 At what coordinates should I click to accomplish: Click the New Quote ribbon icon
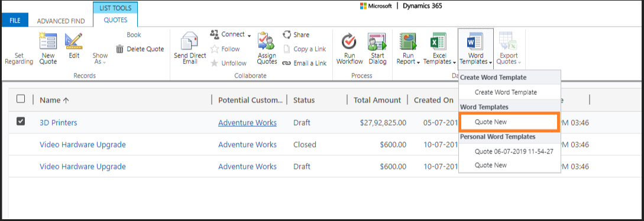(x=48, y=41)
